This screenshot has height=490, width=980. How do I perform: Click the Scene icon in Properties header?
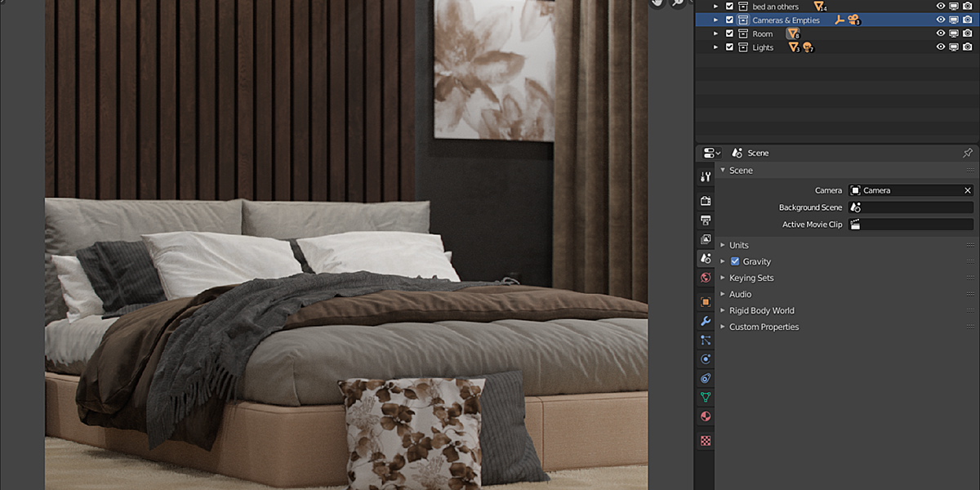point(737,153)
